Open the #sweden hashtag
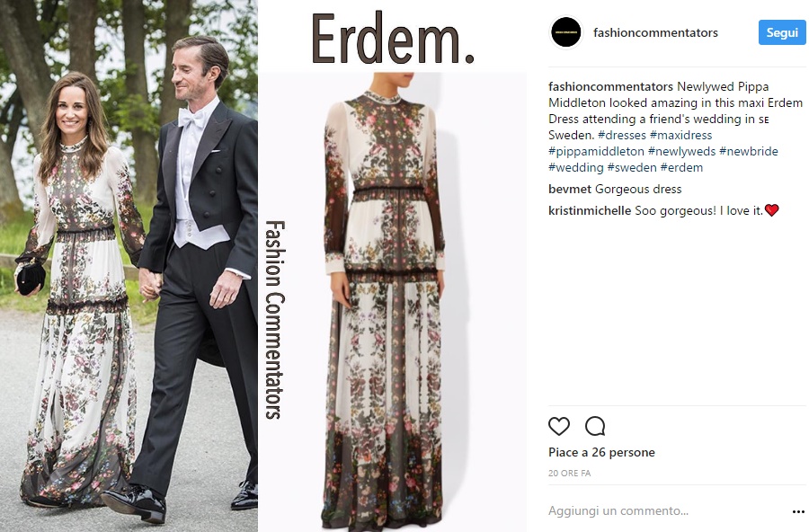This screenshot has height=532, width=809. [x=632, y=168]
